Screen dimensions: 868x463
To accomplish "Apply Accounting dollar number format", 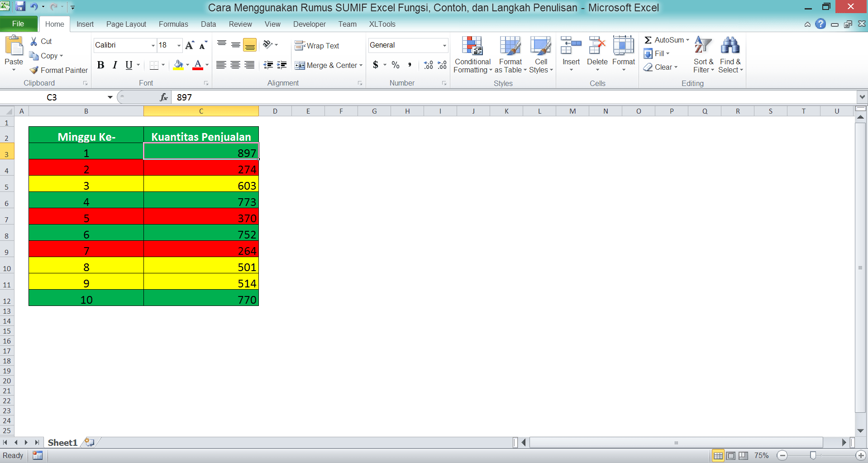I will 376,65.
